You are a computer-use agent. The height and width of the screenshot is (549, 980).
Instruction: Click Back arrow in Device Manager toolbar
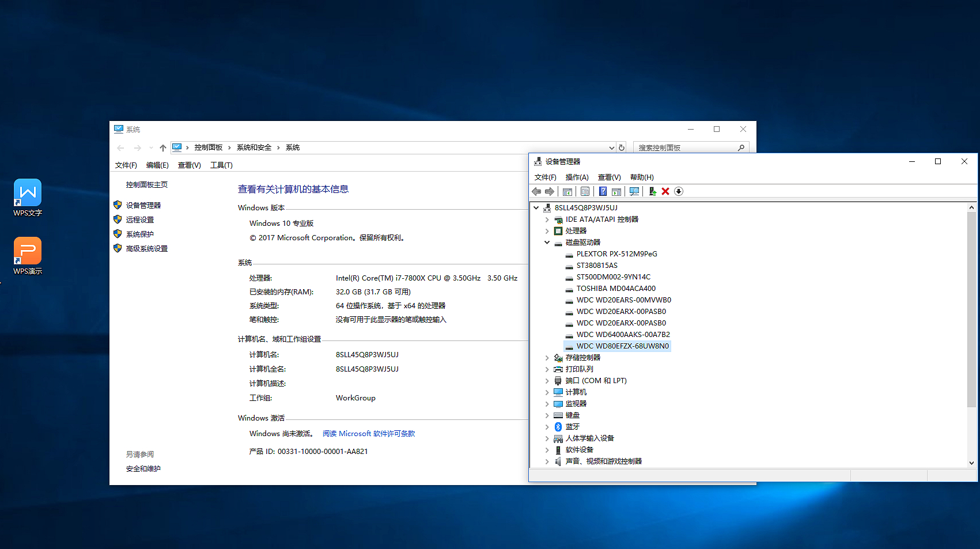(x=536, y=191)
